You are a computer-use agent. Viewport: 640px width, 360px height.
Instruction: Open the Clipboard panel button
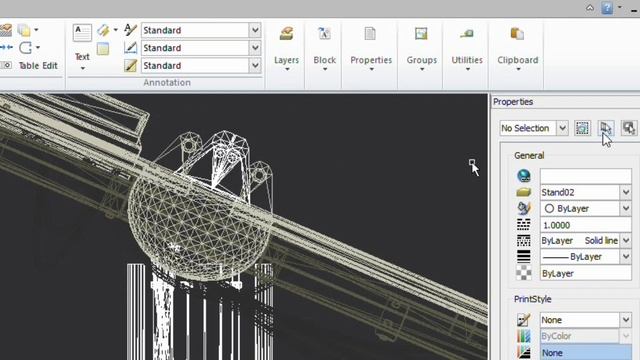pos(518,49)
